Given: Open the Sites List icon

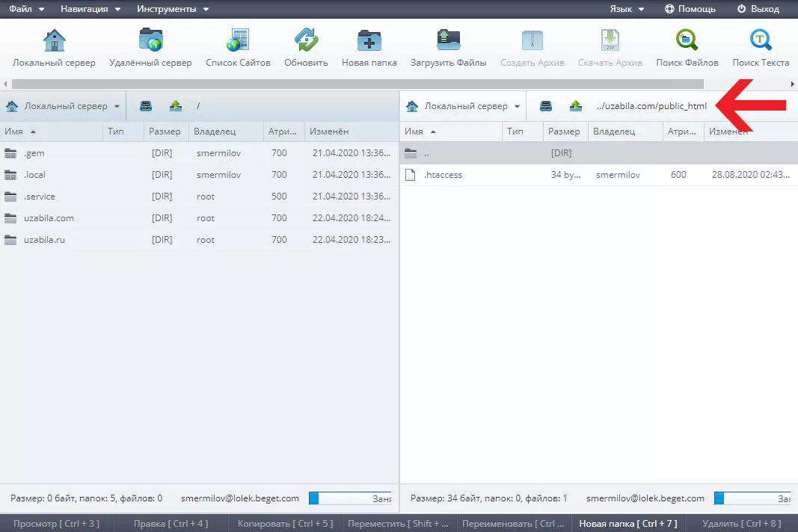Looking at the screenshot, I should 238,40.
